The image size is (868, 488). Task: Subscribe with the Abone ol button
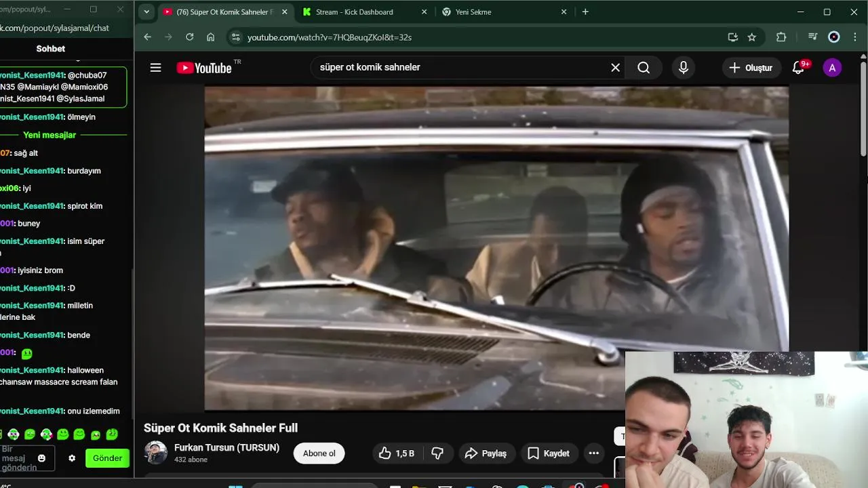tap(319, 453)
